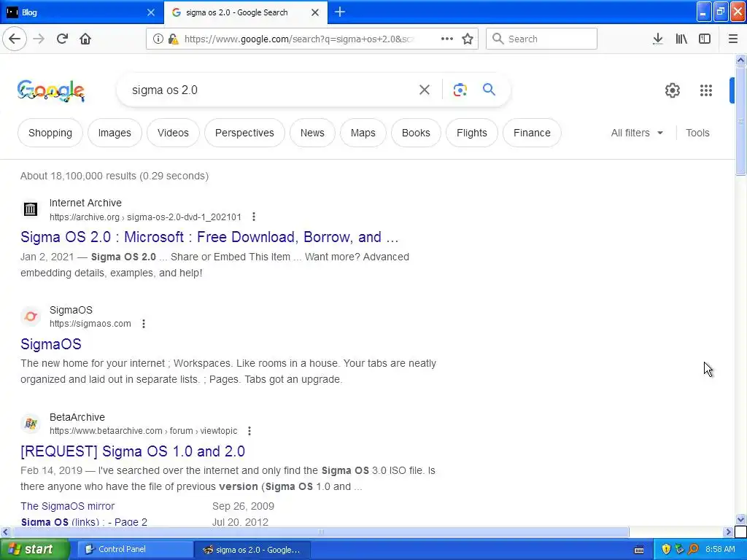Click the blue magnifier search button
The height and width of the screenshot is (560, 747).
point(489,89)
